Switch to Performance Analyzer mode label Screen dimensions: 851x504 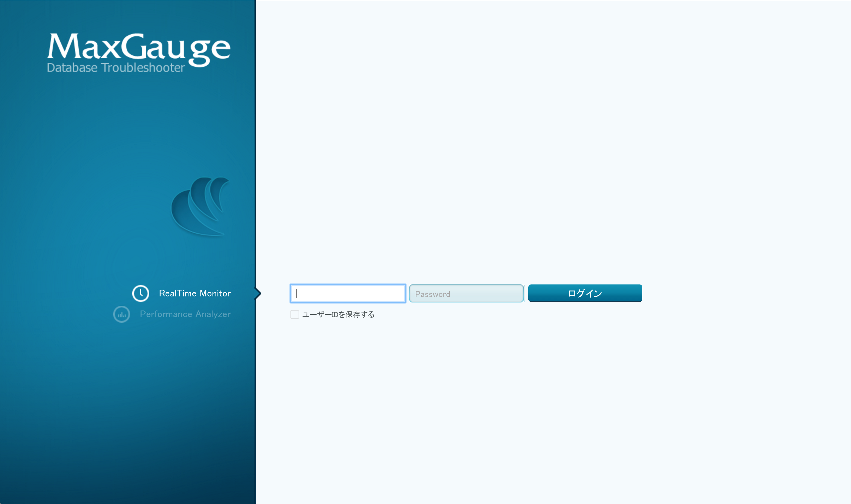185,314
